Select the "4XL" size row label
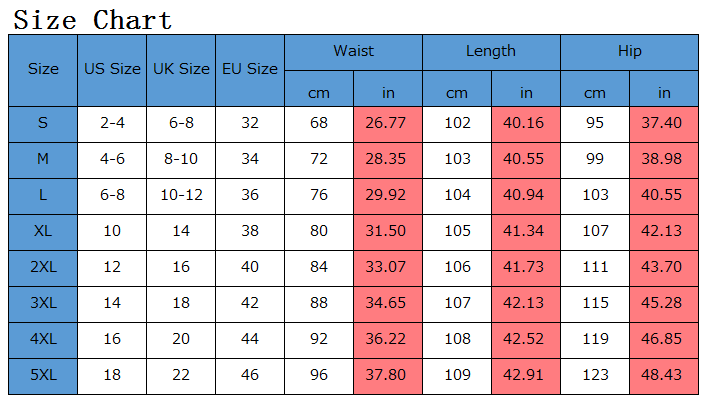714x410 pixels. [x=43, y=339]
